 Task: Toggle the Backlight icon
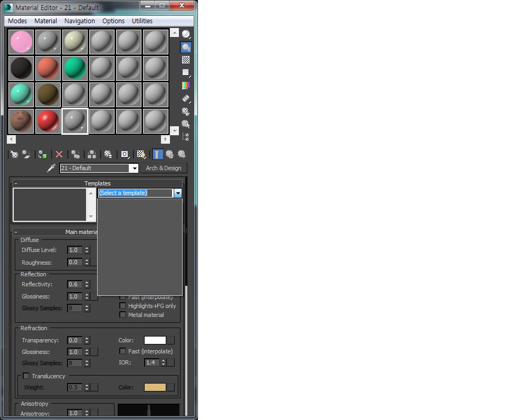click(186, 47)
